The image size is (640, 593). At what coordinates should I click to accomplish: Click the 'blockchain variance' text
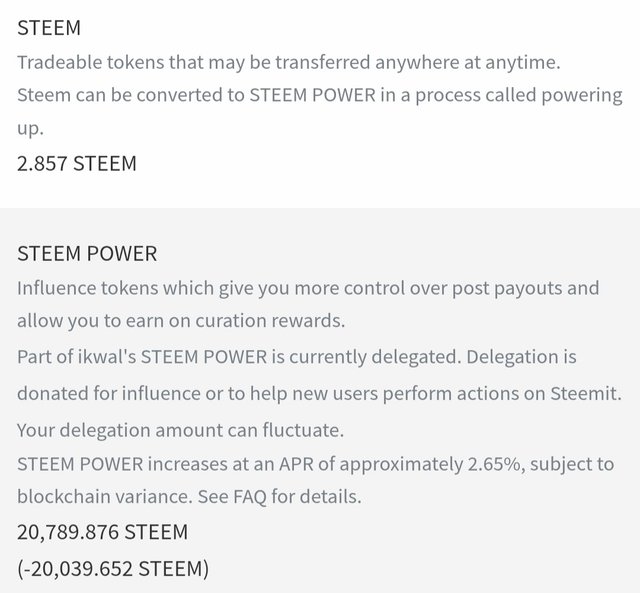pos(90,496)
